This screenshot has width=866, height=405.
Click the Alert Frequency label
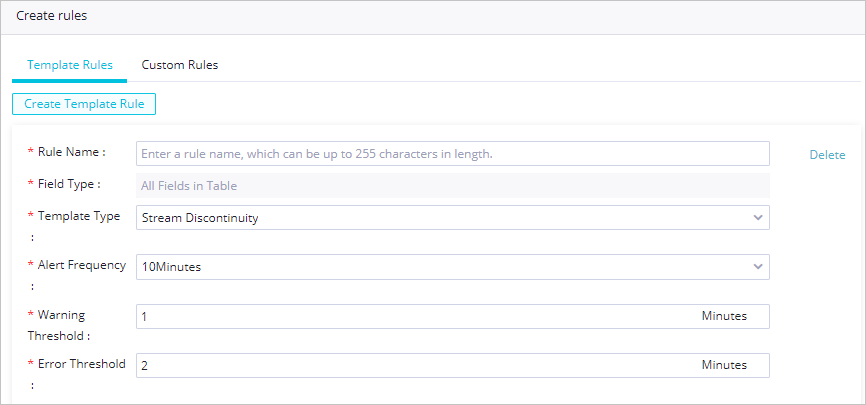pos(81,265)
